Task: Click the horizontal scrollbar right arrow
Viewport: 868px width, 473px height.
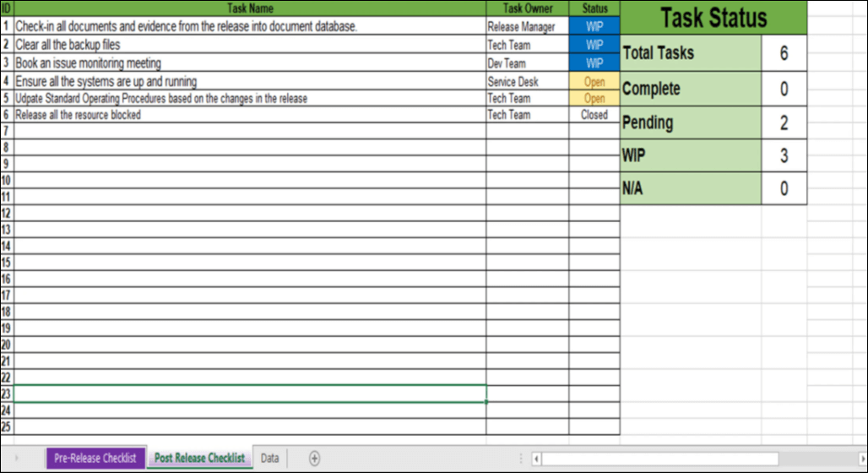Action: click(862, 459)
